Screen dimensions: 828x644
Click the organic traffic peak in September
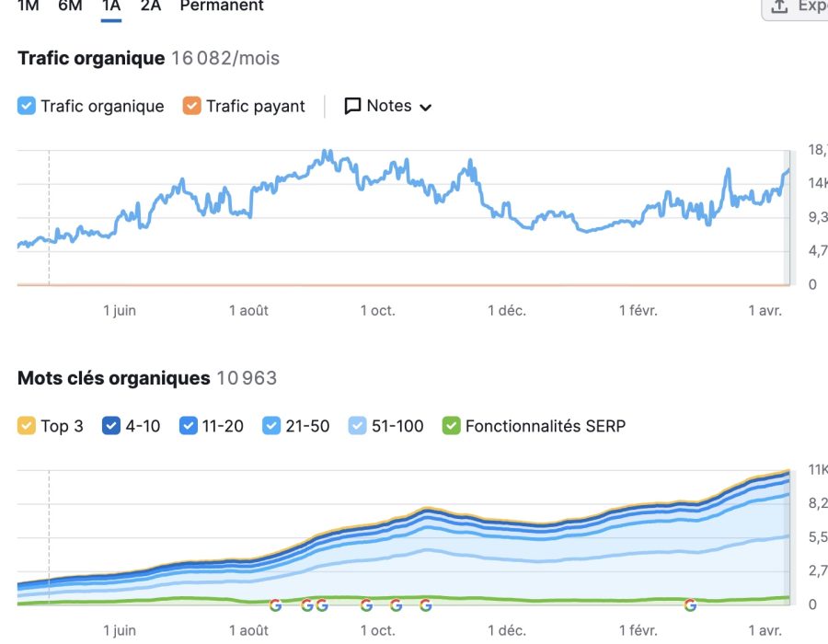point(327,153)
